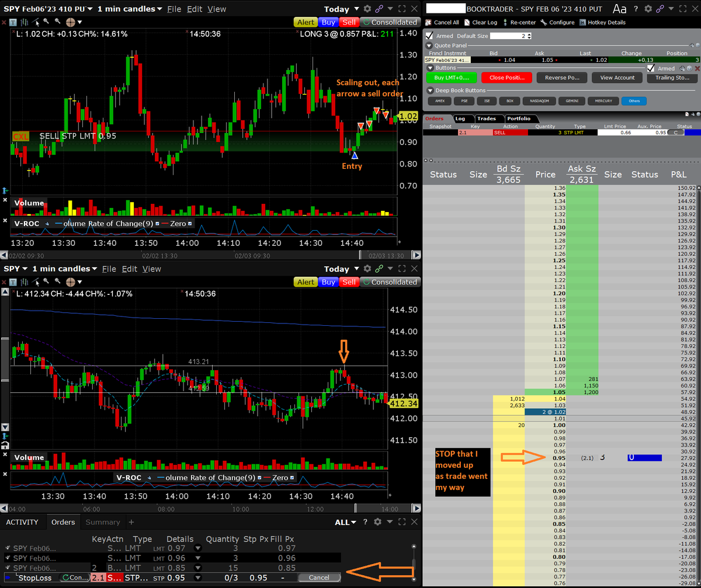Open settings gear of top SPY put chart
This screenshot has height=588, width=701.
tap(367, 9)
